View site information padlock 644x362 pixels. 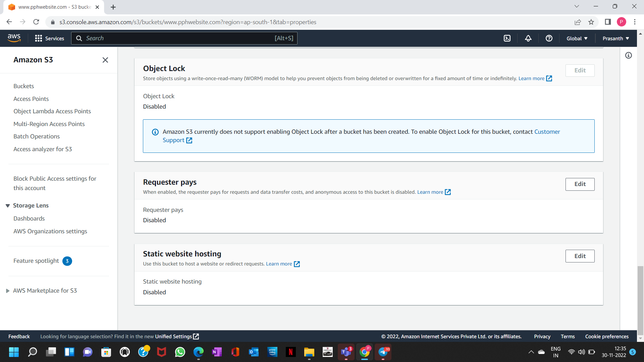[x=53, y=22]
